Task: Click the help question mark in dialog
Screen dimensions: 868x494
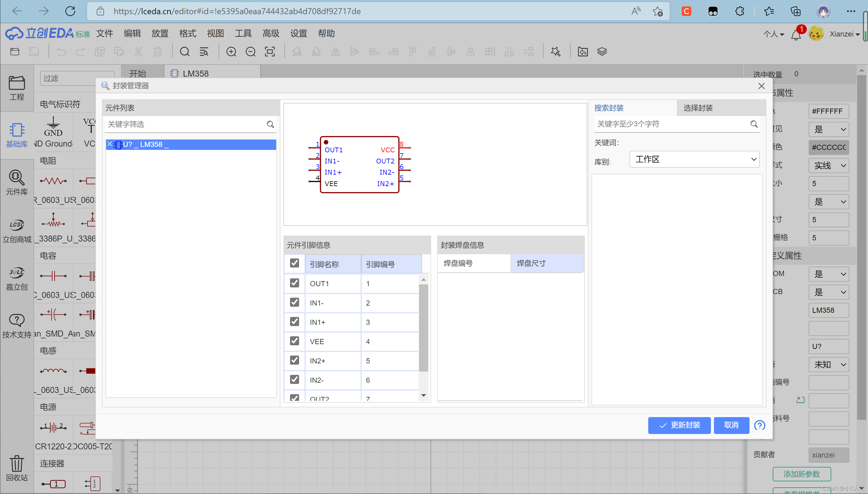Action: (x=759, y=425)
